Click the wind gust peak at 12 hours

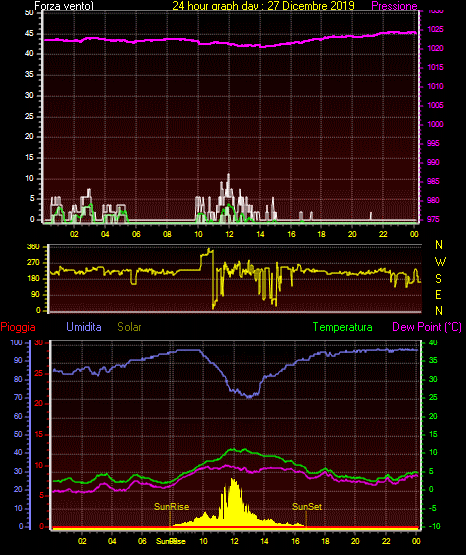pyautogui.click(x=228, y=175)
